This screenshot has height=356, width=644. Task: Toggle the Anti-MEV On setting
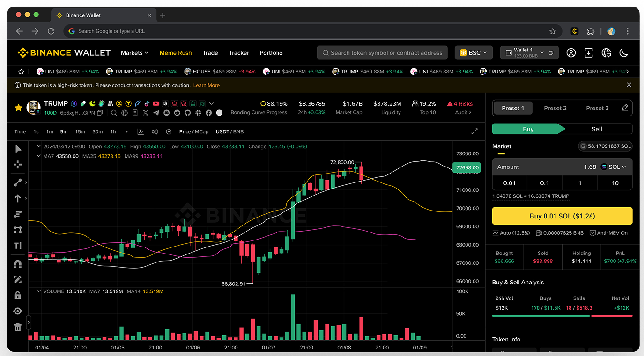608,233
